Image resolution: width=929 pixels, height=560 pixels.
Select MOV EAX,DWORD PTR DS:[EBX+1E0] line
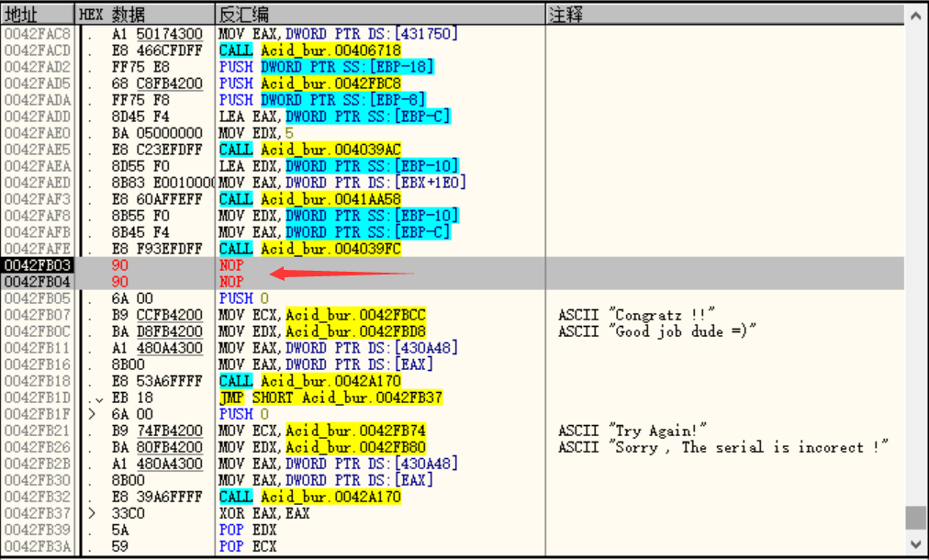coord(342,183)
